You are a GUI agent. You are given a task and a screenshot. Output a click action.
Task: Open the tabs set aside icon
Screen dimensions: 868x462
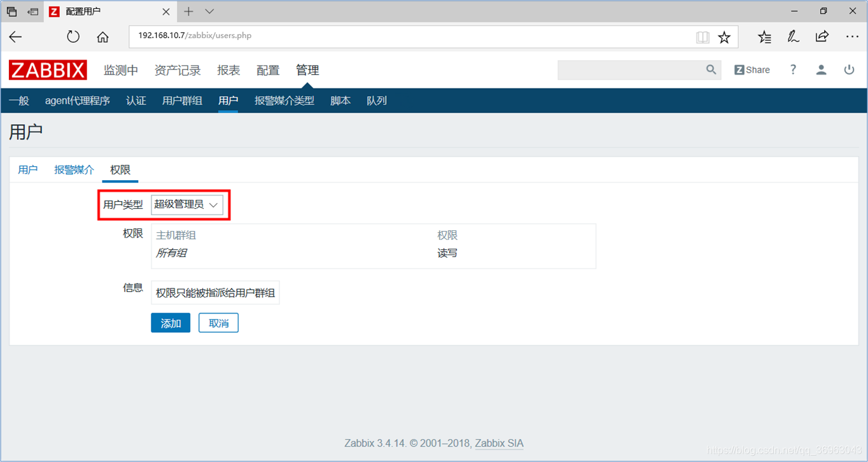pos(11,11)
